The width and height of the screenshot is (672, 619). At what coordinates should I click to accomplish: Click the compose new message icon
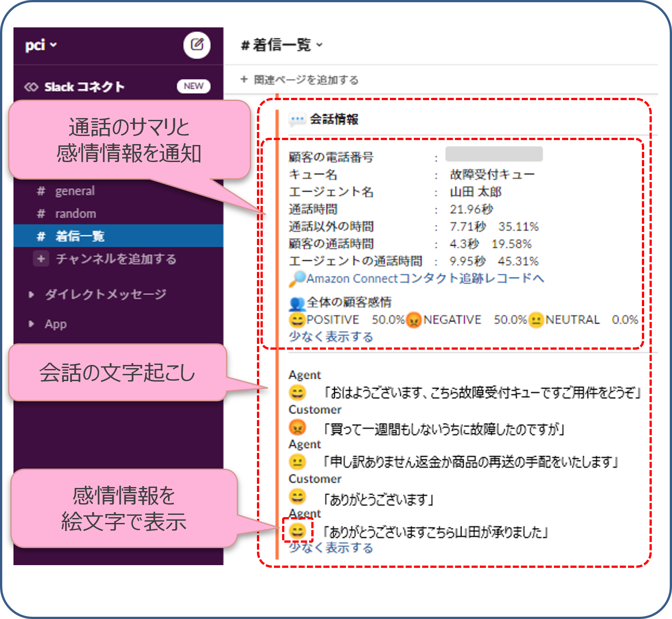pos(197,45)
